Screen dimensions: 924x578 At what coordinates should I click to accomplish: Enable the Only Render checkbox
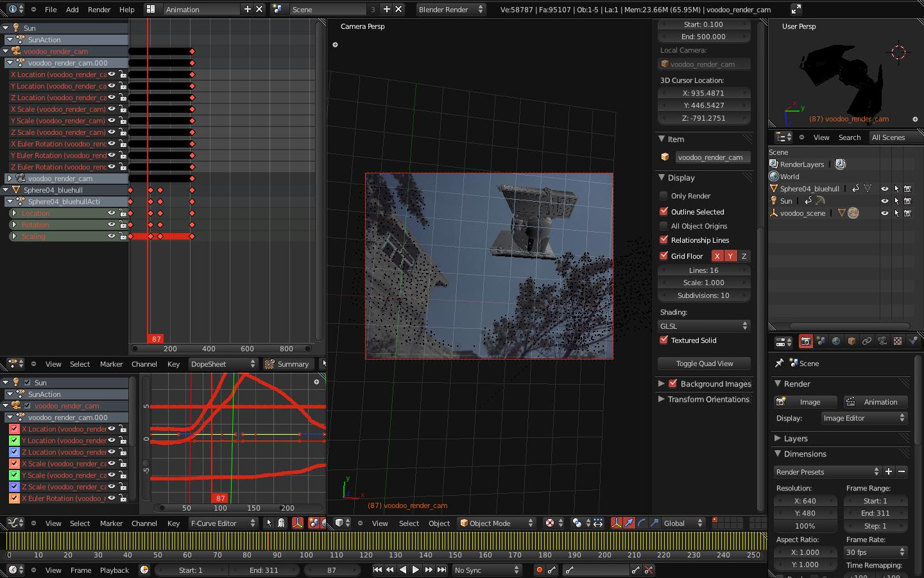click(664, 196)
